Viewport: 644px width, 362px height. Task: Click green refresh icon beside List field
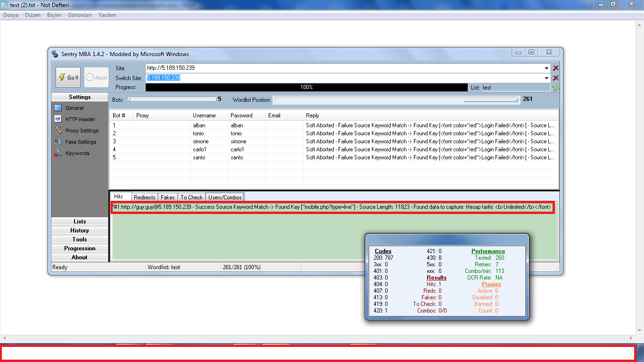click(556, 87)
